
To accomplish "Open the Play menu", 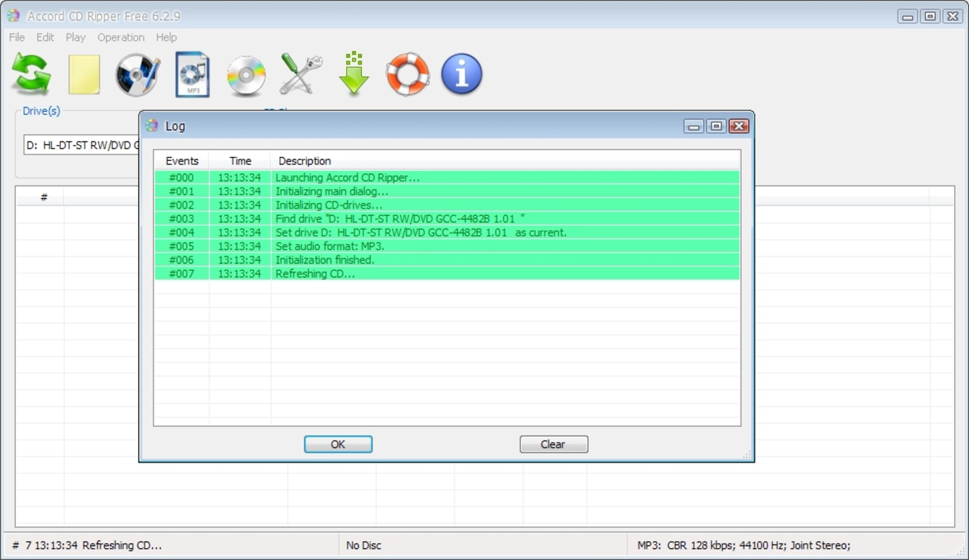I will 76,37.
